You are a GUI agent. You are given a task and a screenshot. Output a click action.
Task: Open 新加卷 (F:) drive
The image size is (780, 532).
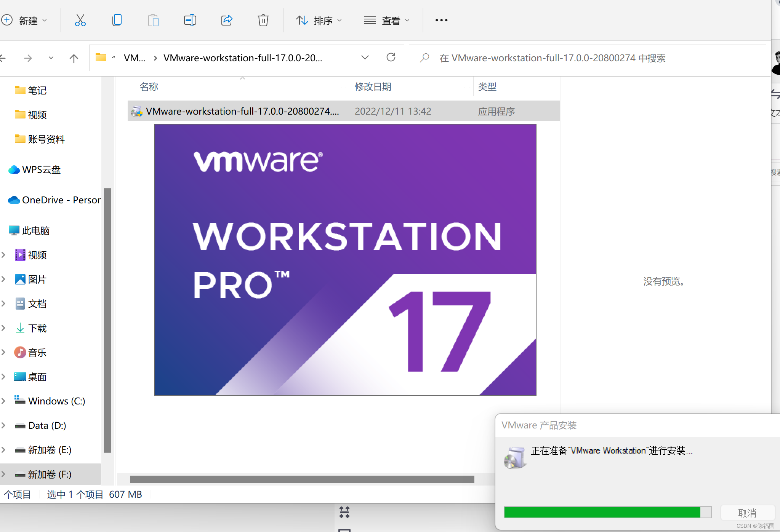pos(50,474)
